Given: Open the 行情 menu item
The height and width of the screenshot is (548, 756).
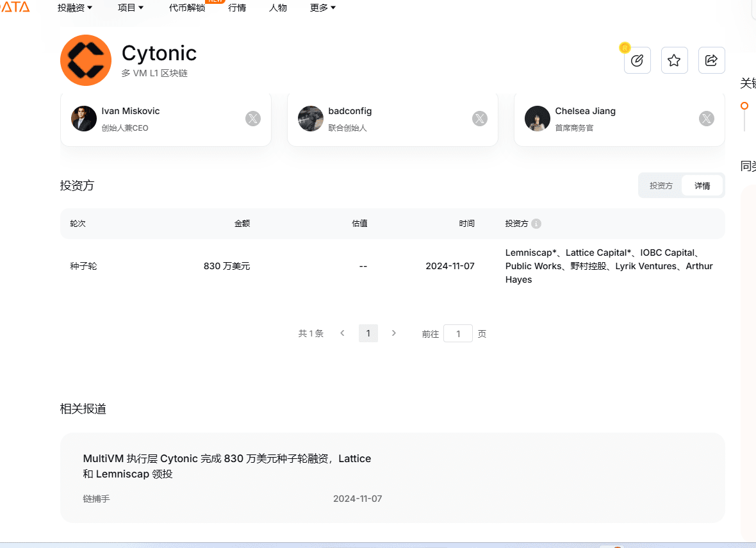Looking at the screenshot, I should point(237,8).
